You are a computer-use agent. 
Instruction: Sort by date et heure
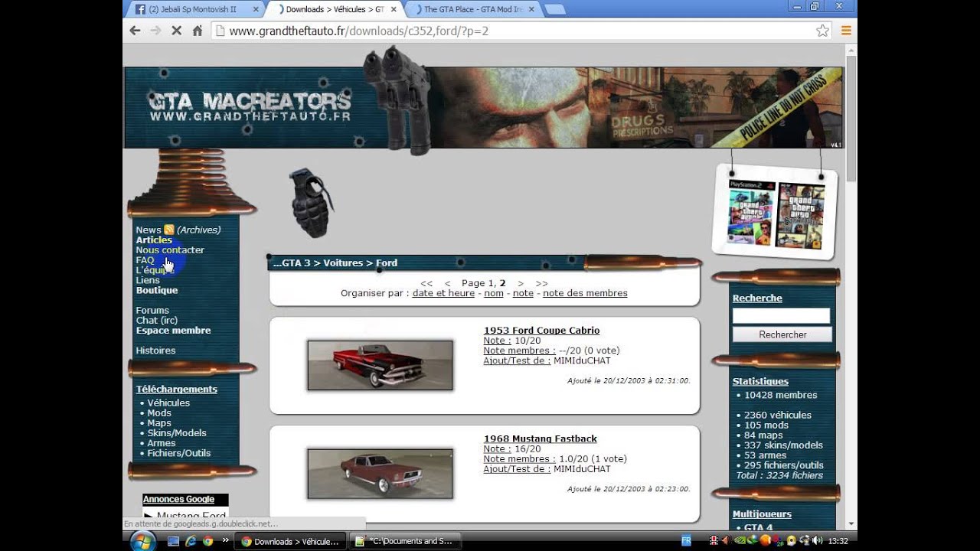(443, 293)
